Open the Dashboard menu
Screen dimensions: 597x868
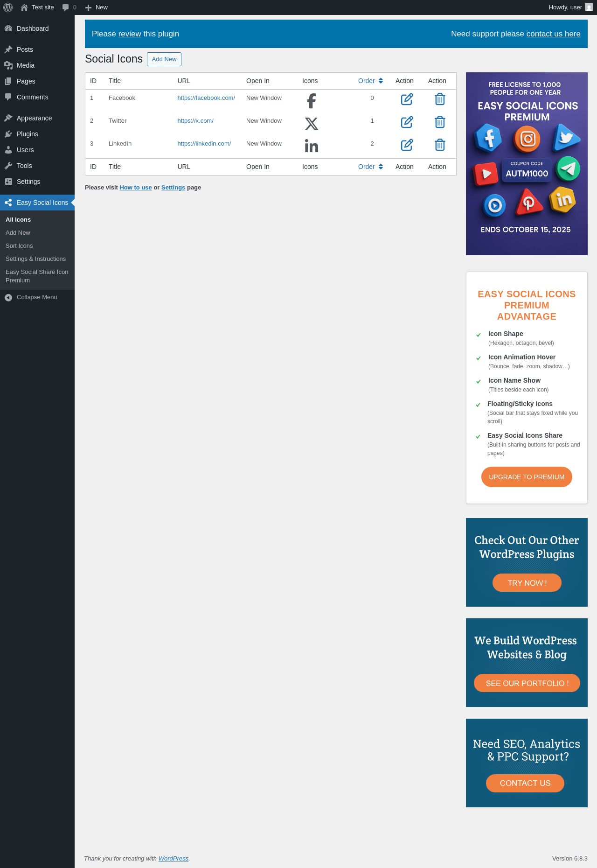click(37, 28)
